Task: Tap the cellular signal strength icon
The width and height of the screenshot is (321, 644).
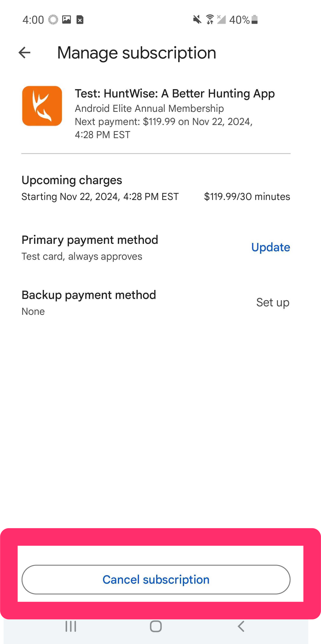Action: point(221,19)
